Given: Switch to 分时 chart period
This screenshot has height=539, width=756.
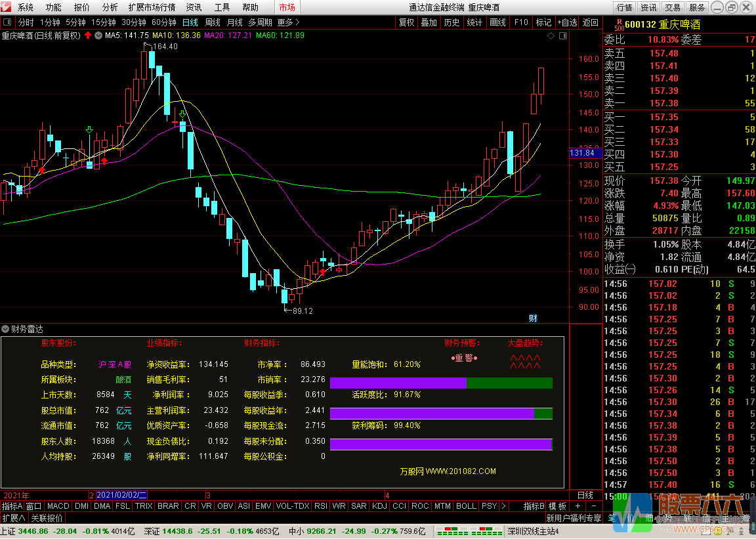Looking at the screenshot, I should tap(26, 22).
